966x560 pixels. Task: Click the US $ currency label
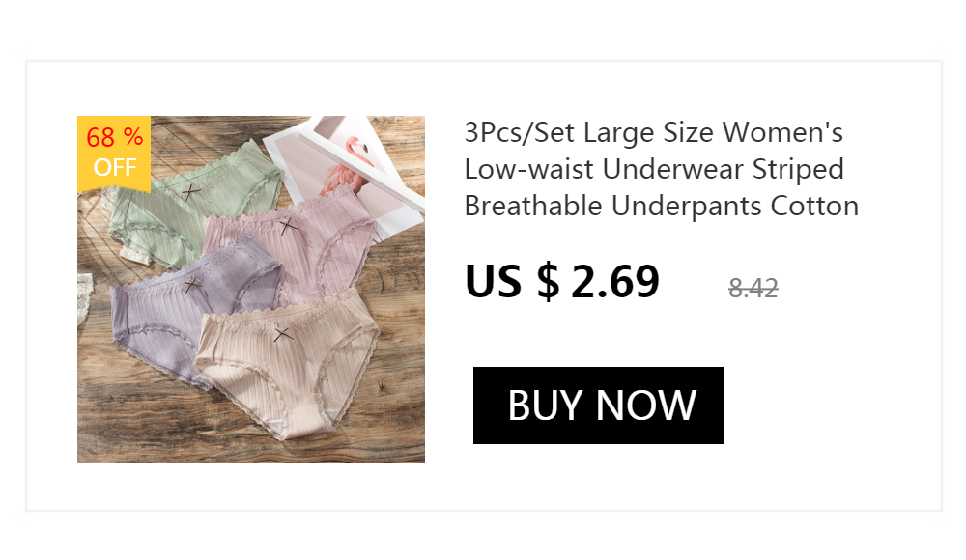512,282
